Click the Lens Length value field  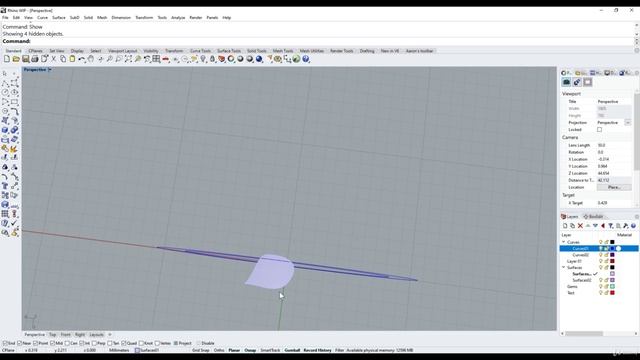[614, 145]
